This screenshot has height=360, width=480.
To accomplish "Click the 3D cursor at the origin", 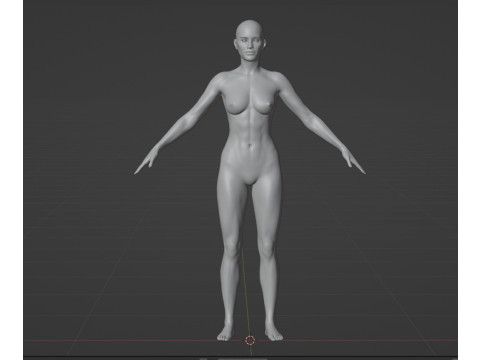I will coord(250,340).
